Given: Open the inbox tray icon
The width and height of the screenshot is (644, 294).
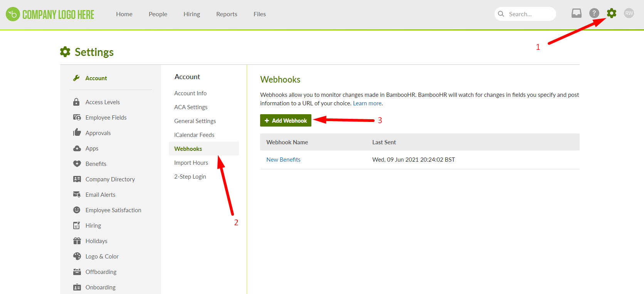Looking at the screenshot, I should (576, 14).
